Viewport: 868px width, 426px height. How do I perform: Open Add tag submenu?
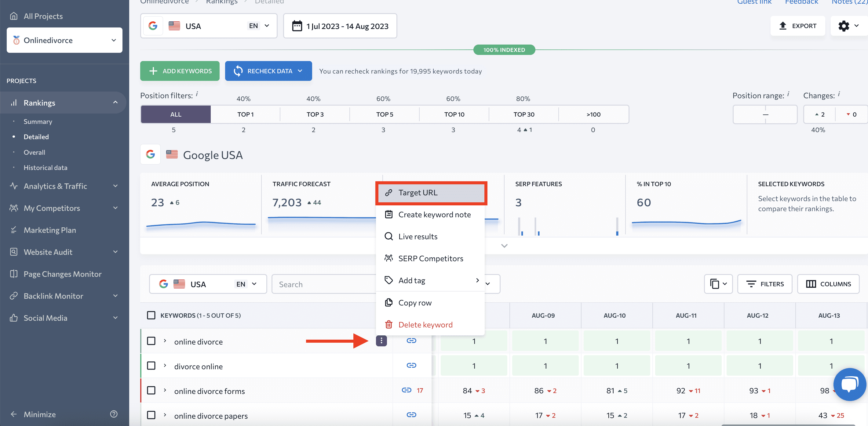coord(430,280)
